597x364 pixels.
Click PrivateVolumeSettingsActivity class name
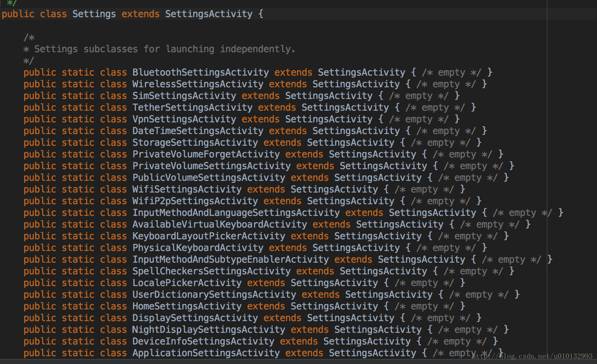click(x=212, y=166)
